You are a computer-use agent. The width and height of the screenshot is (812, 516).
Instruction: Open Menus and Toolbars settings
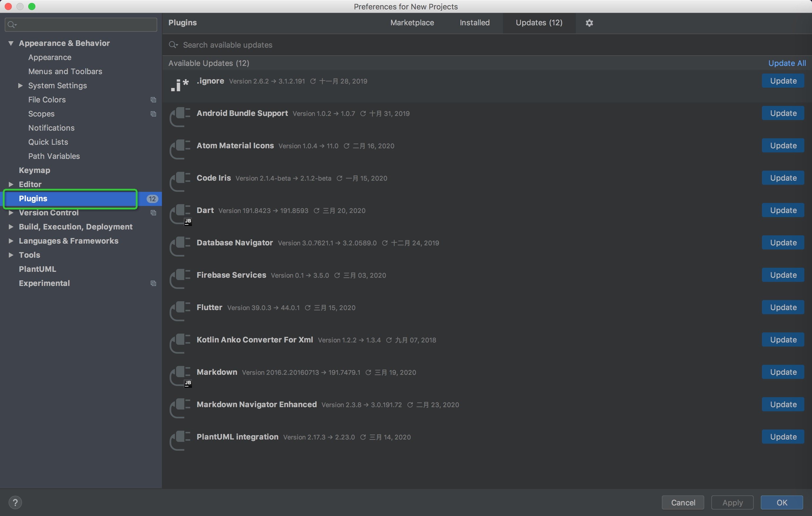pos(65,71)
